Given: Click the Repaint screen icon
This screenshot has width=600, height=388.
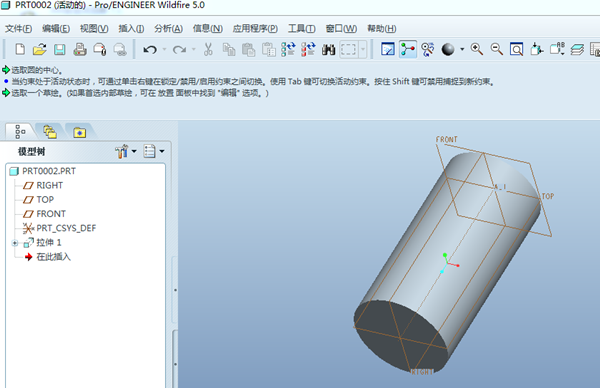Looking at the screenshot, I should point(388,49).
